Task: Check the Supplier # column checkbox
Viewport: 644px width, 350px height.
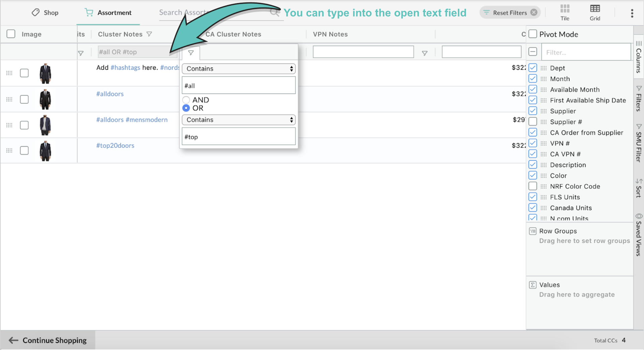Action: (533, 122)
